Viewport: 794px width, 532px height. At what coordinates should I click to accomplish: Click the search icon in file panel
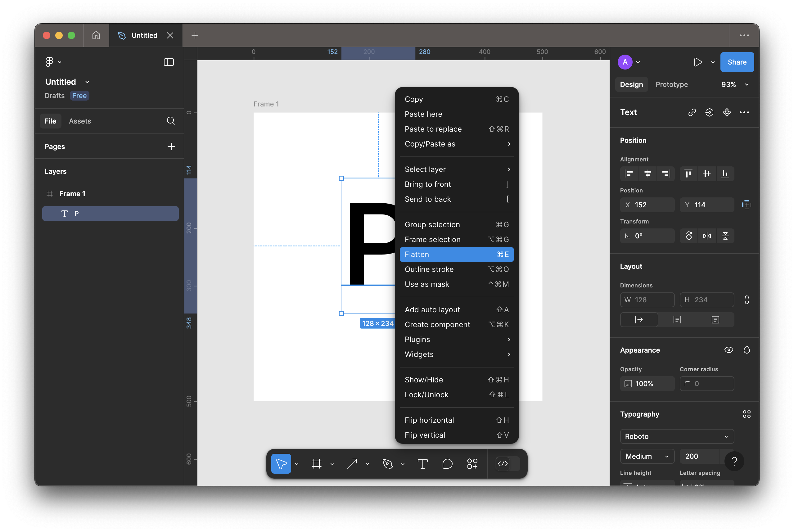tap(171, 121)
